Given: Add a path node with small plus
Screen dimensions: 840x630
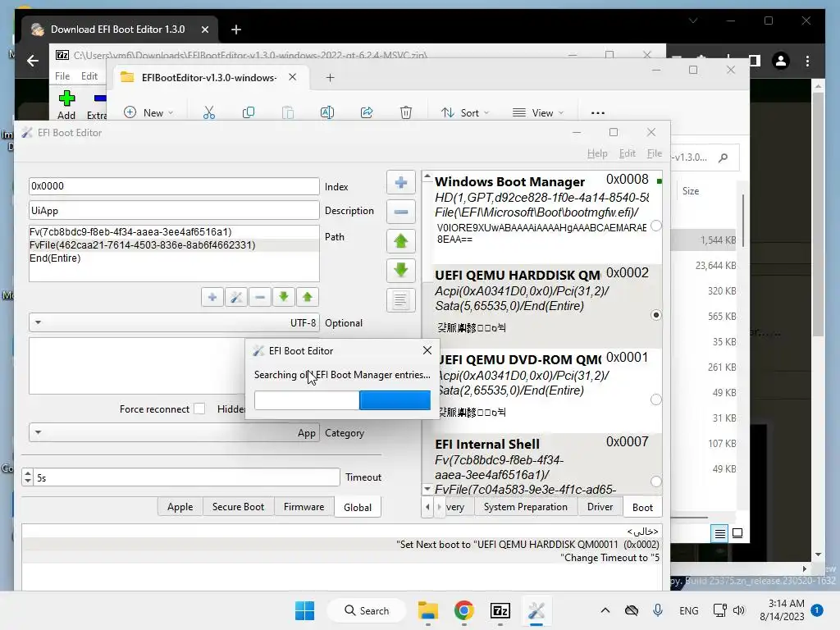Looking at the screenshot, I should [212, 297].
